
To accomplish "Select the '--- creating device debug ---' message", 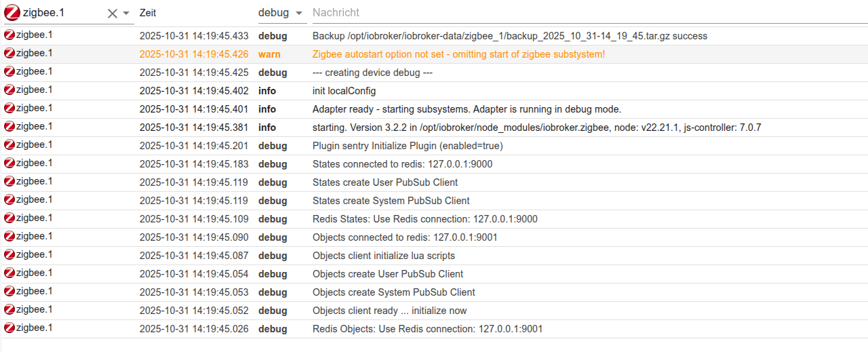I will 372,73.
